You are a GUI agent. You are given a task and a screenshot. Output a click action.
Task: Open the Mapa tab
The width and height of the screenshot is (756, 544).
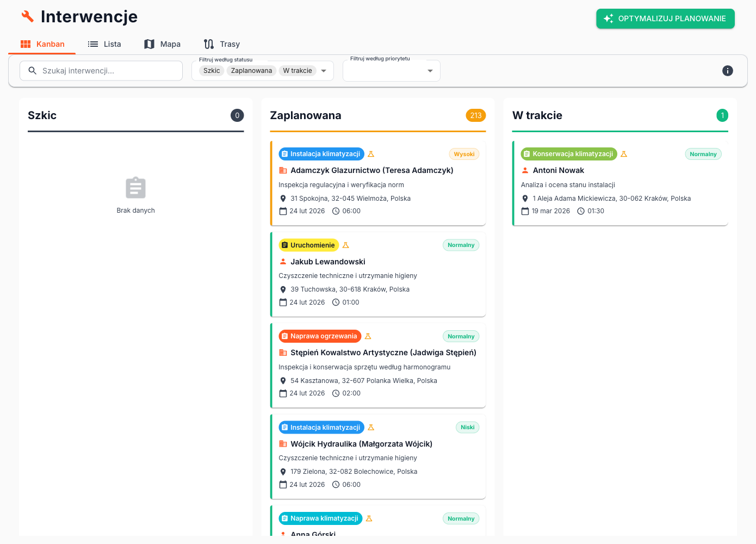[162, 44]
